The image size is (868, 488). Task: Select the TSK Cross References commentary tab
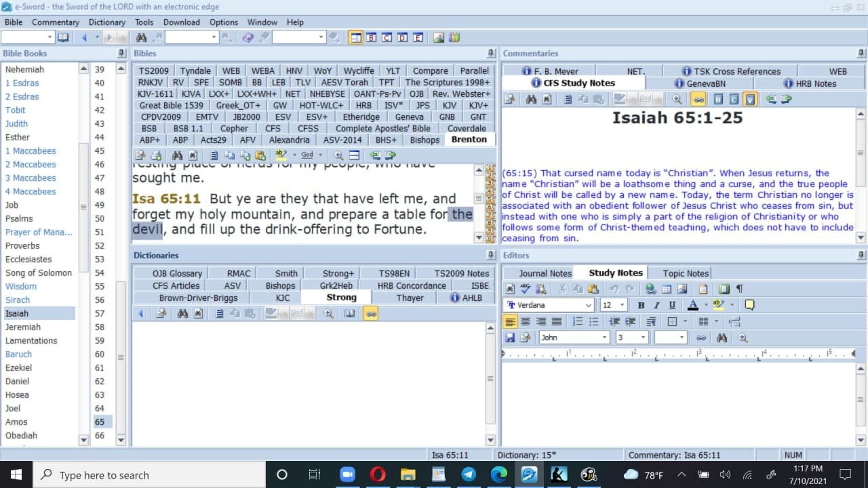pyautogui.click(x=730, y=71)
